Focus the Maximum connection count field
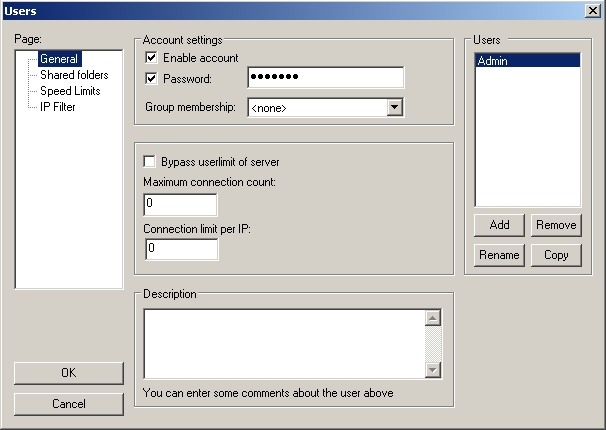 pos(180,205)
